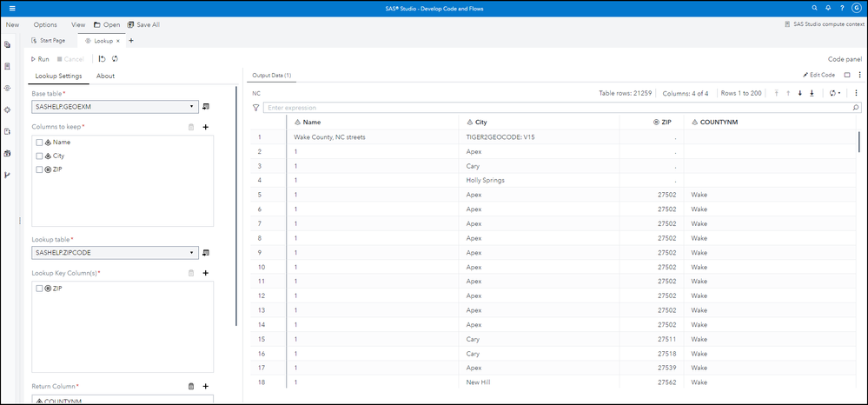Open the View menu
Viewport: 868px width, 405px height.
point(78,25)
